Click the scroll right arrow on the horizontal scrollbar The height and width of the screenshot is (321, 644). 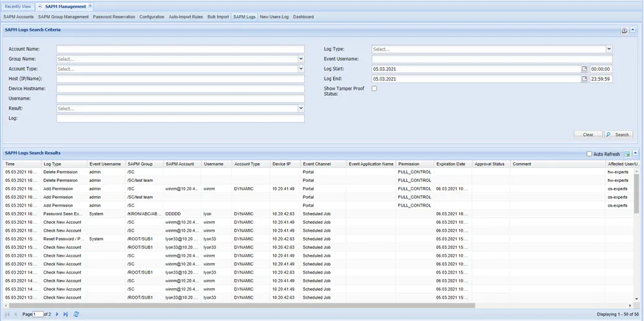click(630, 305)
